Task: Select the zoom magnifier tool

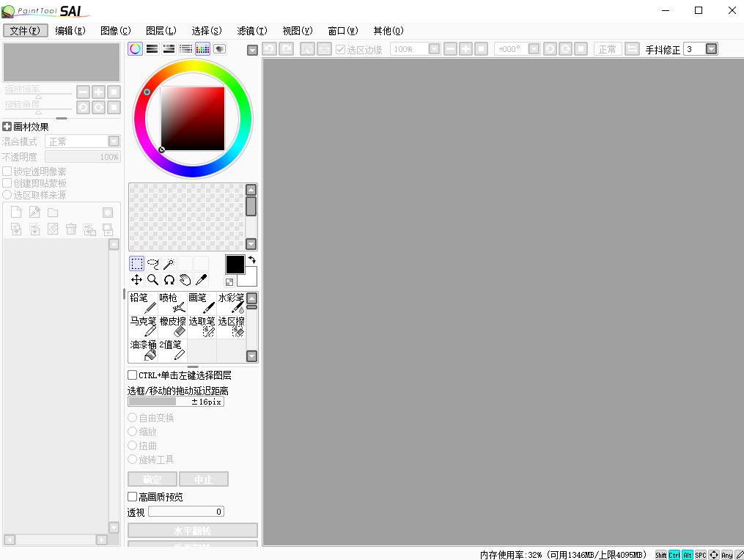Action: pos(152,280)
